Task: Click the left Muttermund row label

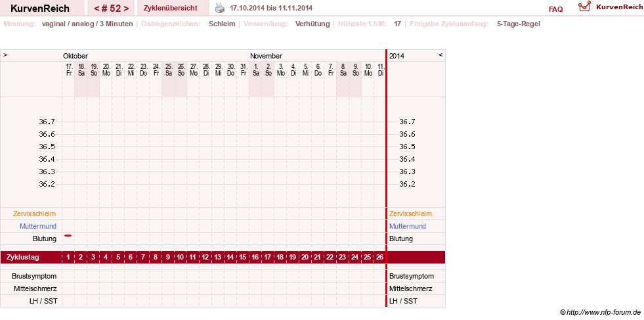Action: click(x=38, y=226)
